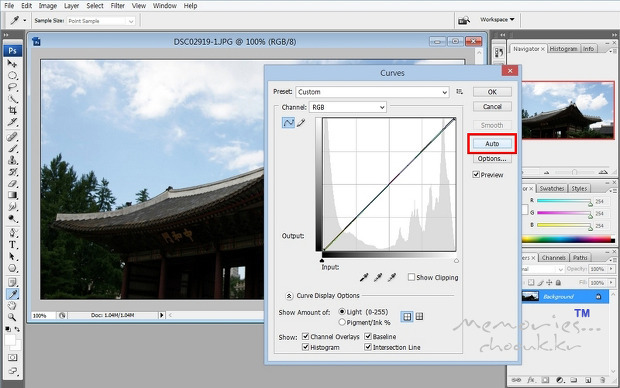Select the Clone Stamp tool
620x388 pixels.
[x=12, y=160]
